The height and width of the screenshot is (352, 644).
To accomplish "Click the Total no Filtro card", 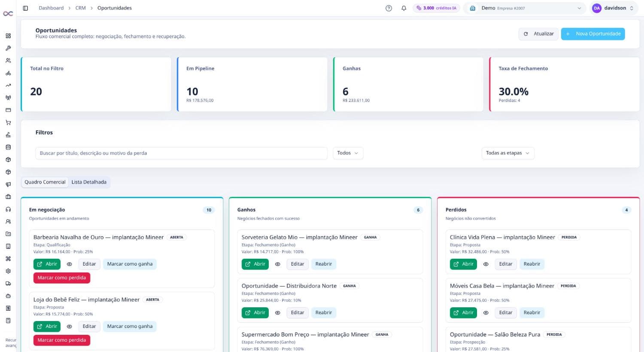I will (x=96, y=84).
